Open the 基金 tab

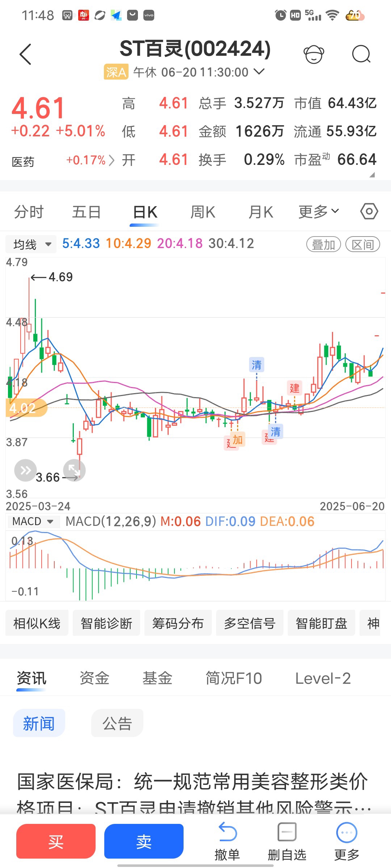click(157, 678)
